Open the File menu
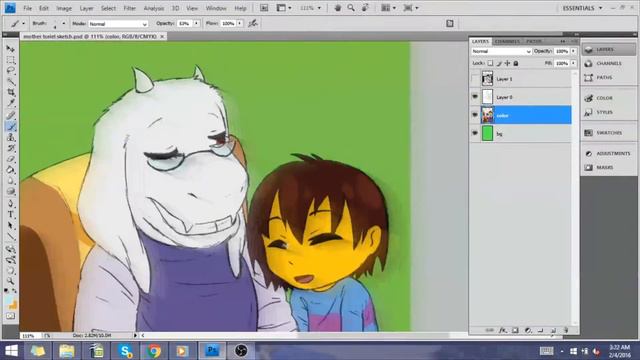This screenshot has width=640, height=360. tap(27, 8)
